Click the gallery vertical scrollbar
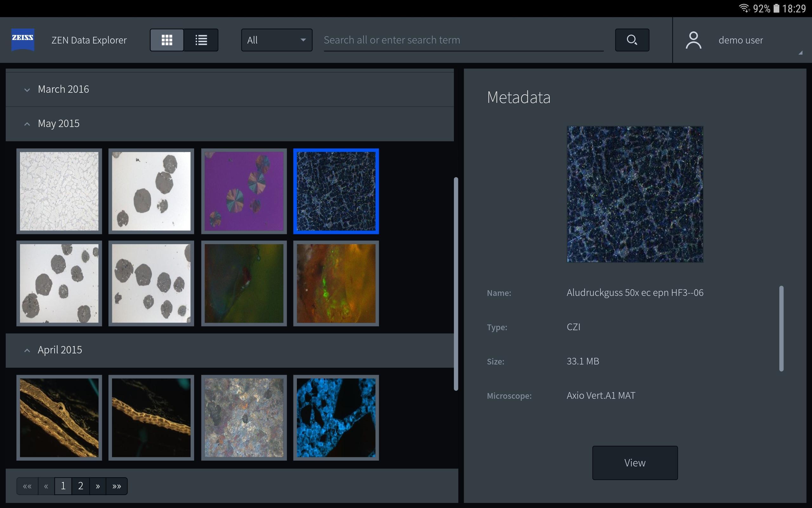Viewport: 812px width, 508px height. 456,284
